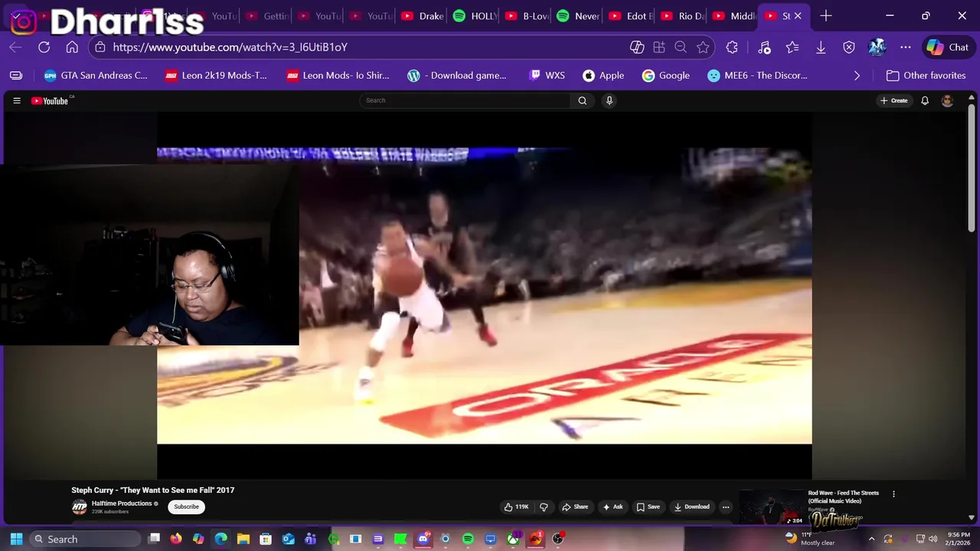
Task: Open the Apple bookmark
Action: coord(603,76)
